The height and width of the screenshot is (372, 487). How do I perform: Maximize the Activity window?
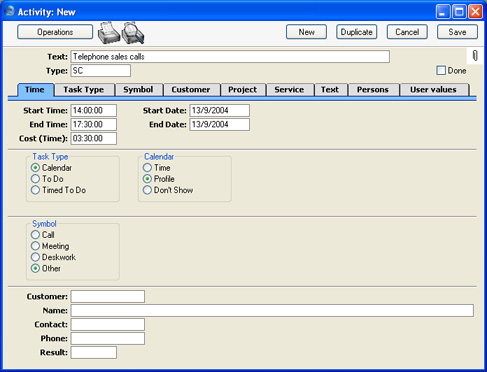(459, 12)
